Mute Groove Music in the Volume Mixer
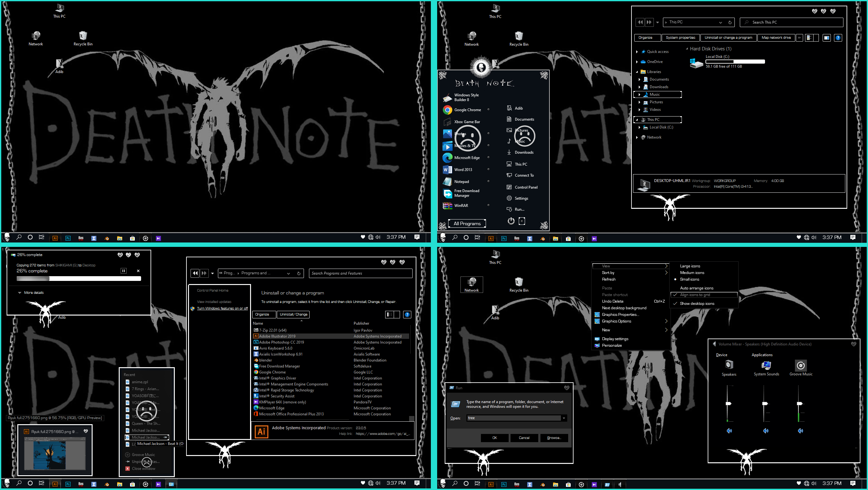 pyautogui.click(x=800, y=431)
